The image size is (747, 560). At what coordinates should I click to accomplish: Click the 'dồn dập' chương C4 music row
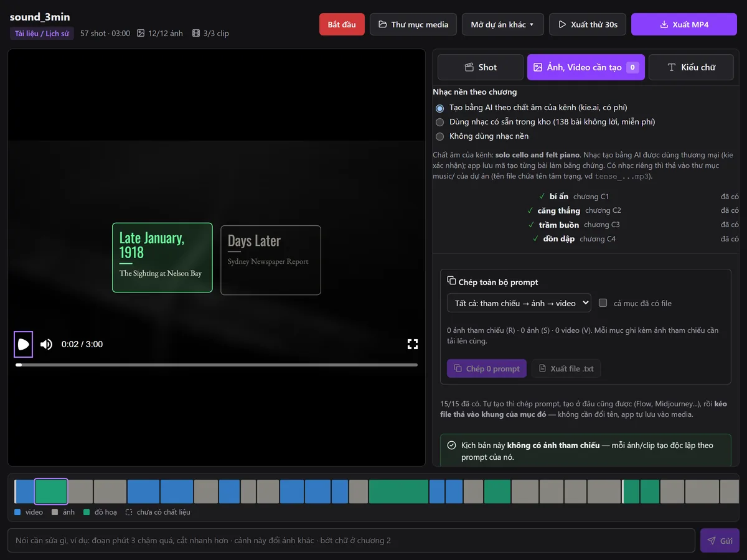[x=585, y=239]
